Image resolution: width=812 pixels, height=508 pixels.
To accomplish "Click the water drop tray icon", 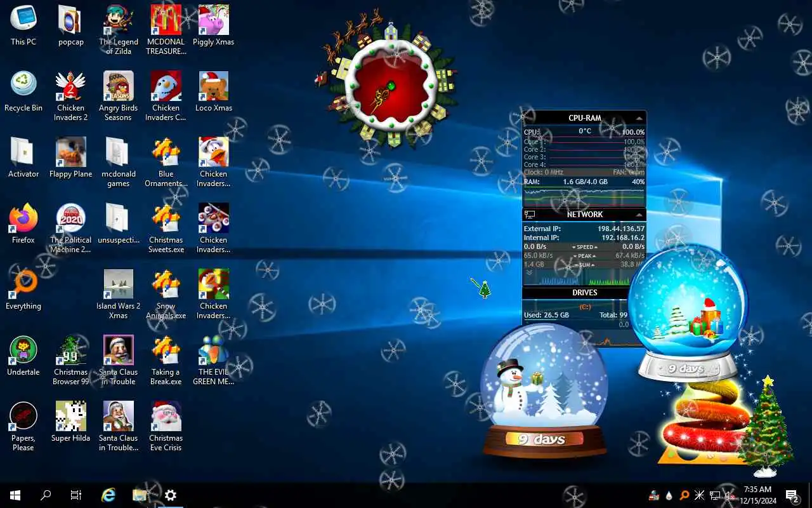I will [669, 495].
